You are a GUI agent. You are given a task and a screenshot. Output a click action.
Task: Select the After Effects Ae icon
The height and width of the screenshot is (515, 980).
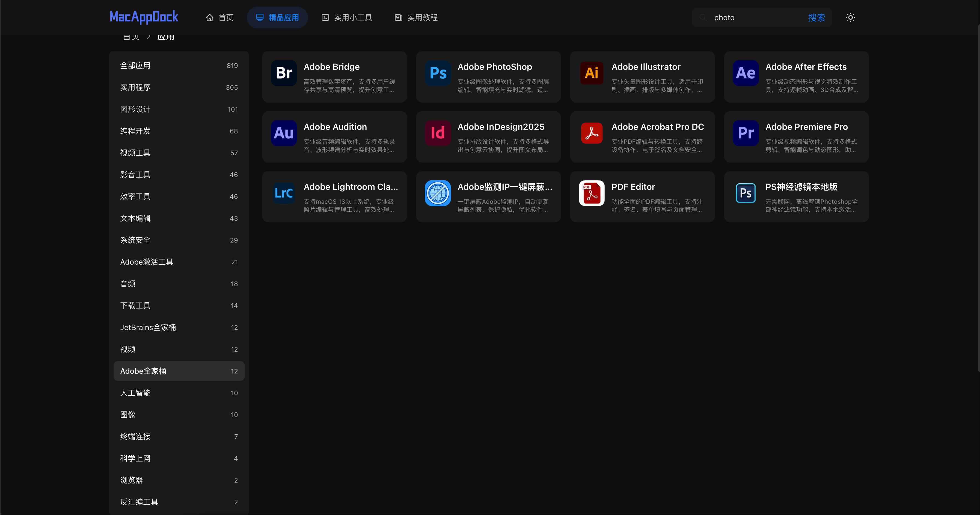click(745, 73)
